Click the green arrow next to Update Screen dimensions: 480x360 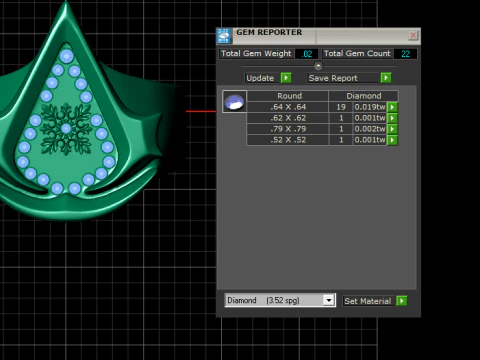[x=286, y=78]
